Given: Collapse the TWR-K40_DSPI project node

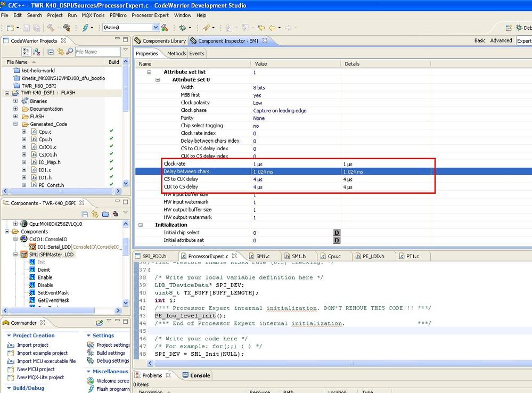Looking at the screenshot, I should tap(7, 93).
